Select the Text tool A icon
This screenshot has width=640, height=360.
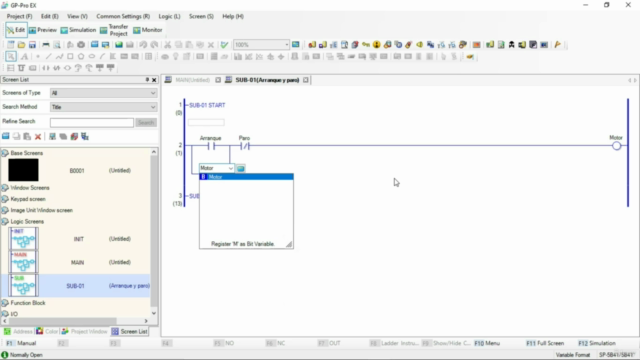pyautogui.click(x=24, y=56)
